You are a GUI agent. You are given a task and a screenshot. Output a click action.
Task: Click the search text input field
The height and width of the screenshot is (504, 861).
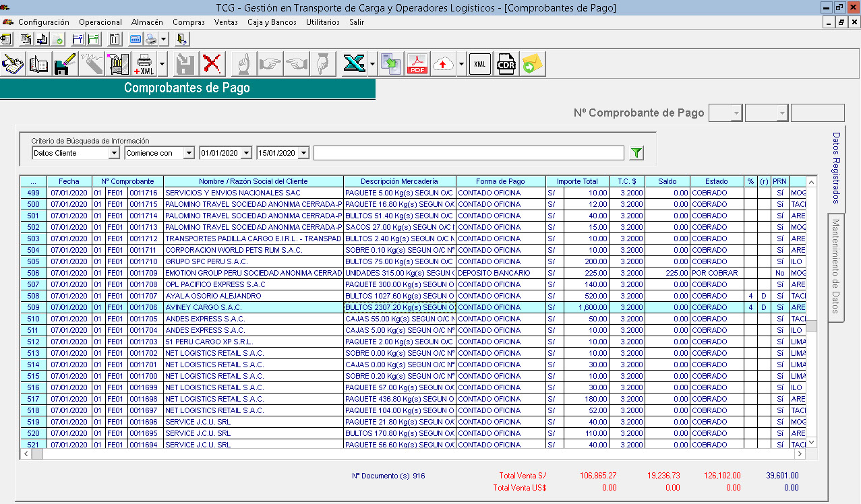(x=468, y=153)
